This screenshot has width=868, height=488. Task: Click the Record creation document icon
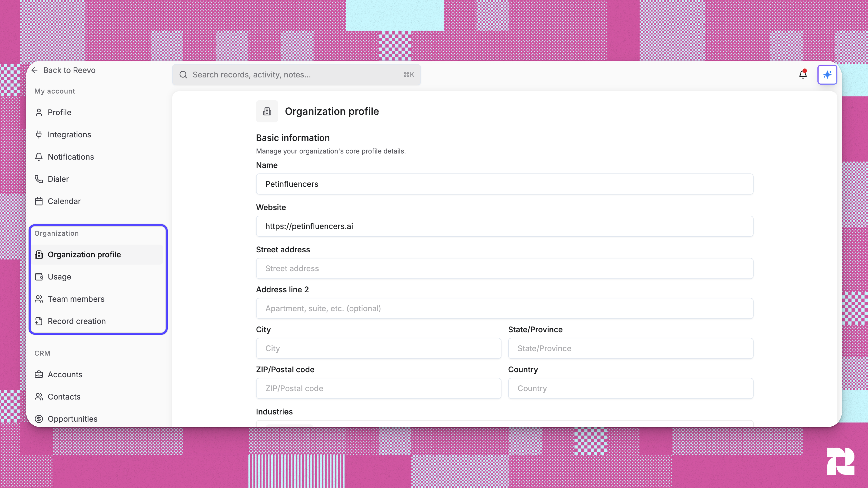pyautogui.click(x=39, y=321)
